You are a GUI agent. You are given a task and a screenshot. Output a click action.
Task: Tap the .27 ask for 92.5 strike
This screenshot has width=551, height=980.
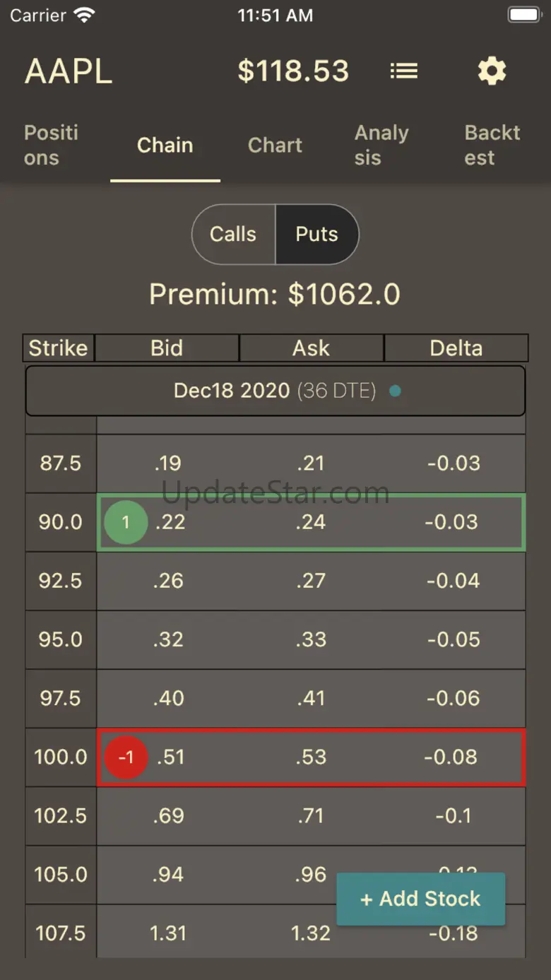point(311,581)
